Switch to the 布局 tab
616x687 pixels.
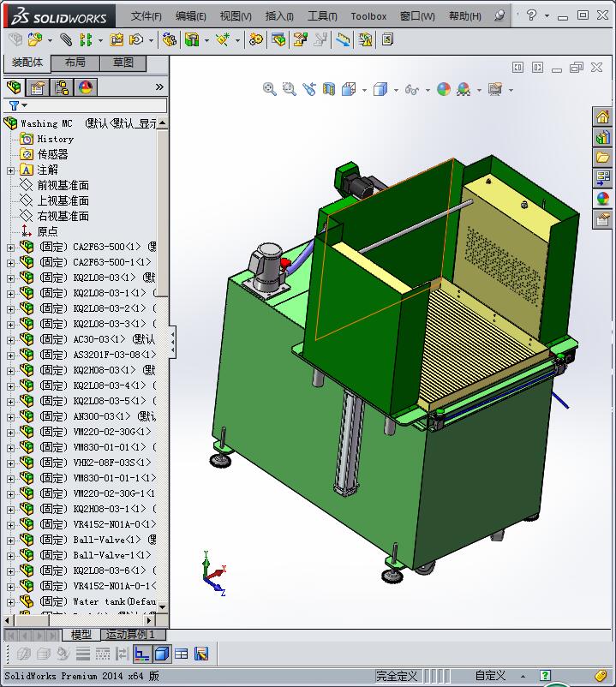[x=75, y=63]
